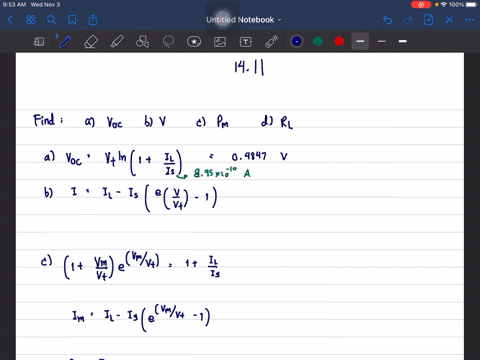Open the search magnifier
This screenshot has width=480, height=360.
pos(51,20)
